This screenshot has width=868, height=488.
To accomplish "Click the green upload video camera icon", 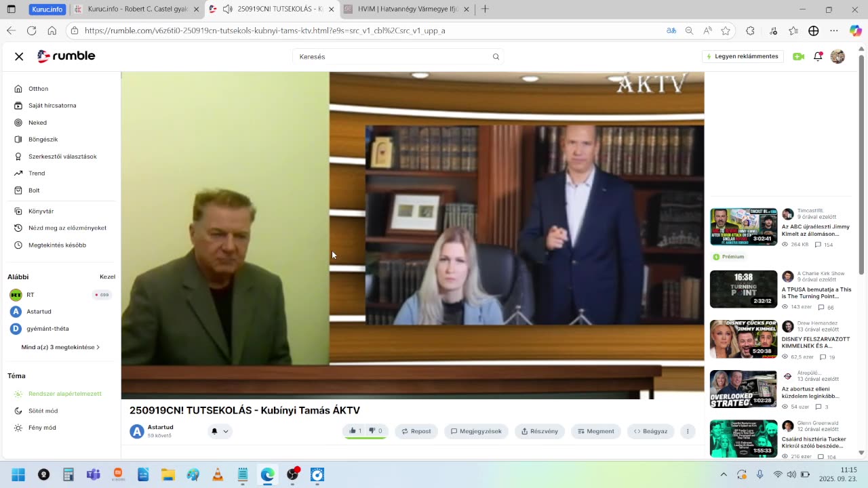I will point(798,57).
